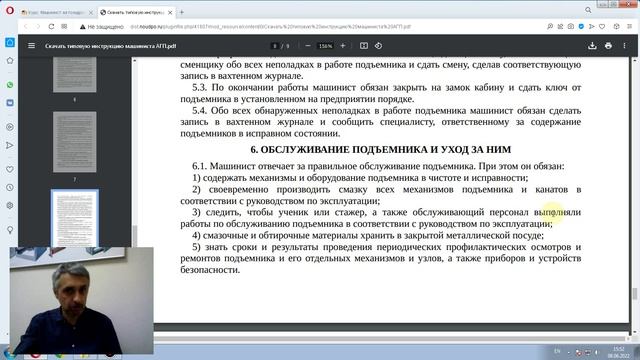The height and width of the screenshot is (360, 640).
Task: Zoom in the PDF with plus button
Action: [343, 46]
